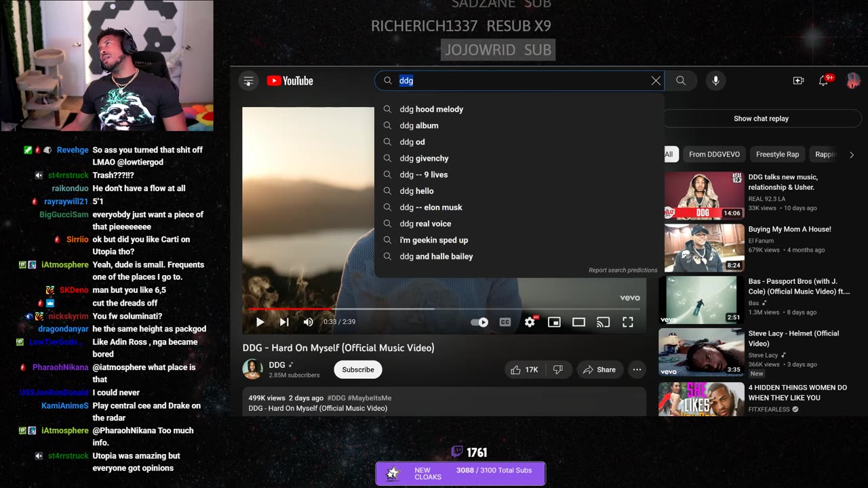Switch to theater mode
Screen dimensions: 868x488
pos(578,322)
